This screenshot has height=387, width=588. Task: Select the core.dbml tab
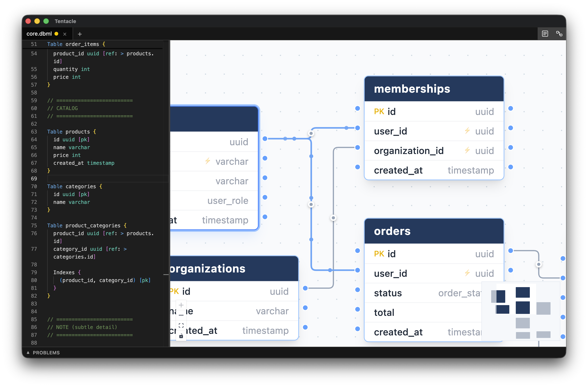(39, 34)
